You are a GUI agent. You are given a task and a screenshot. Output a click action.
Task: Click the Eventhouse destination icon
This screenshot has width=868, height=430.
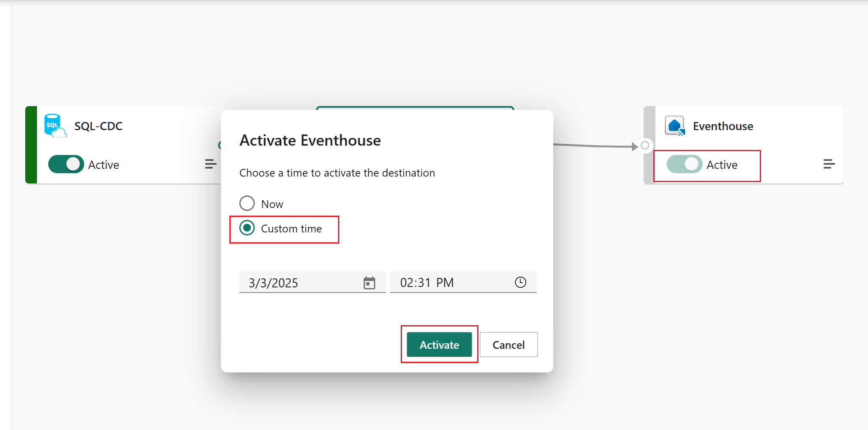(x=675, y=126)
